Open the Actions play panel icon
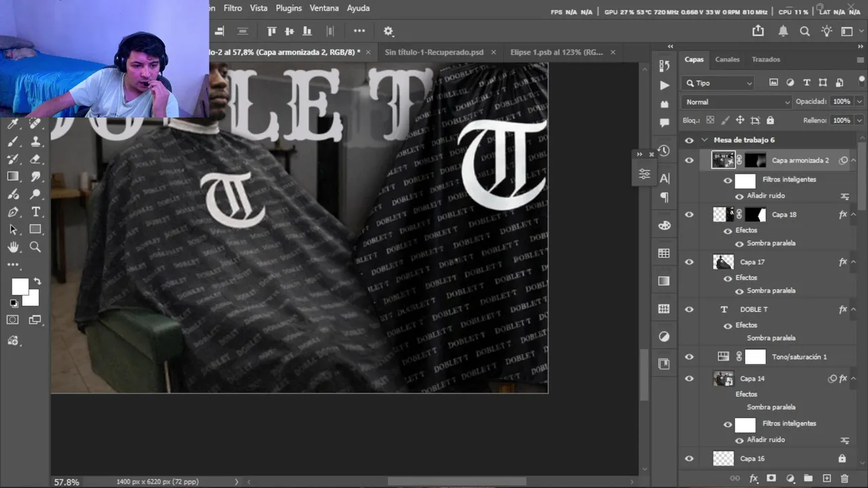This screenshot has width=868, height=488. pyautogui.click(x=665, y=85)
